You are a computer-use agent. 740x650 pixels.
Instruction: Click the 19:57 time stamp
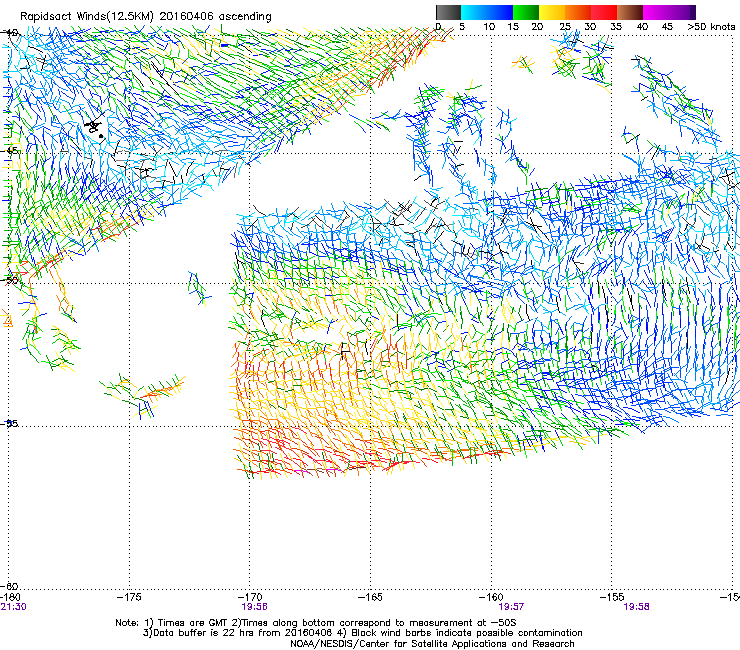coord(512,607)
